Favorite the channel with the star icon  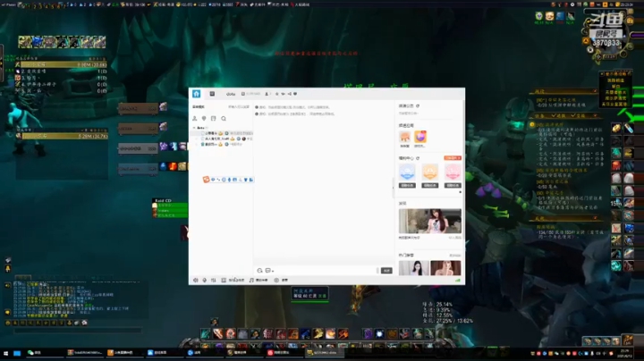pyautogui.click(x=276, y=94)
